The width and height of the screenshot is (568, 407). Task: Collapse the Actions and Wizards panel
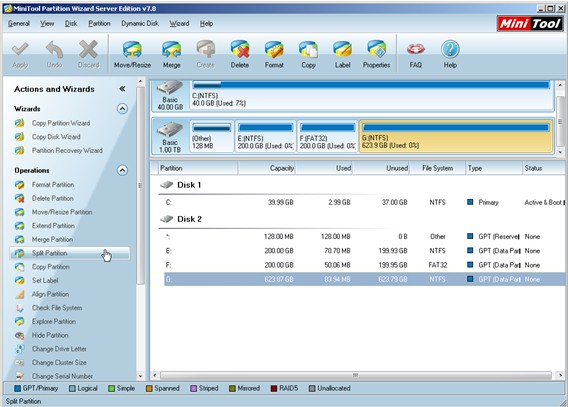tap(122, 89)
